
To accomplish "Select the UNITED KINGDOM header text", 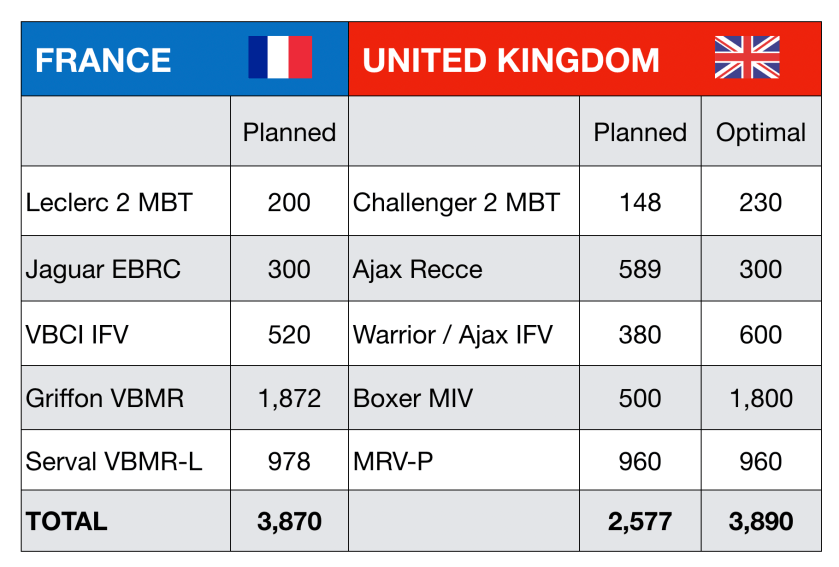I will (511, 60).
